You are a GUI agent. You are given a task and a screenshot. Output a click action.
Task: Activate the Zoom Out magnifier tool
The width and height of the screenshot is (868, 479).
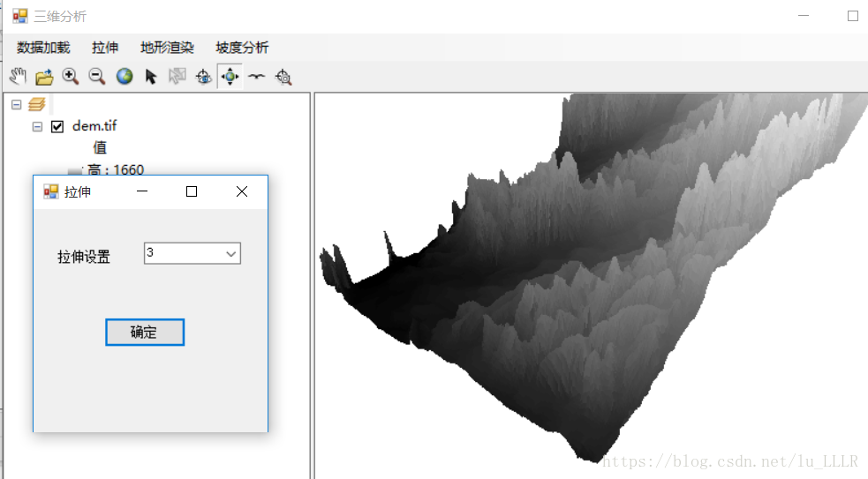pos(97,77)
